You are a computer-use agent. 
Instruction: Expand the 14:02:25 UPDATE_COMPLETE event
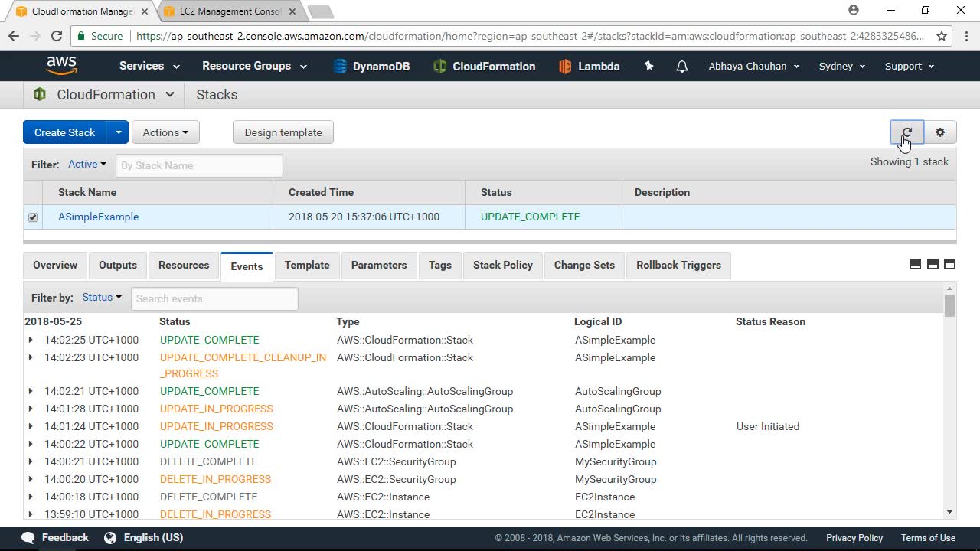(x=31, y=340)
